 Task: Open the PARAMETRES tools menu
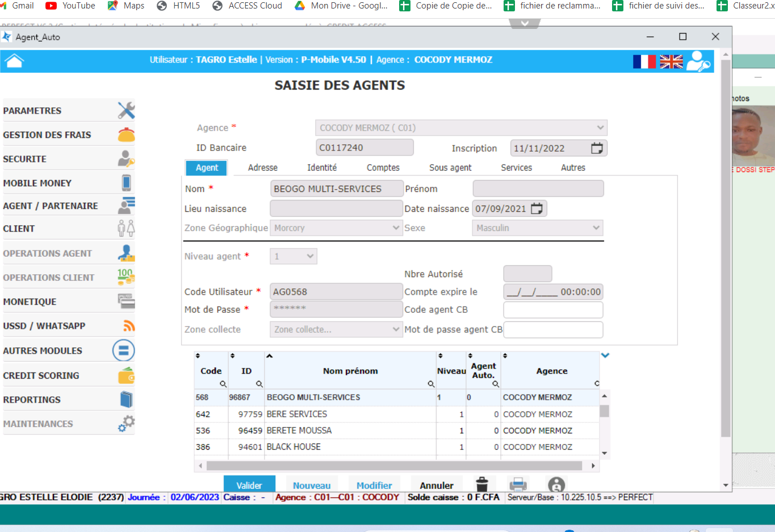click(68, 111)
